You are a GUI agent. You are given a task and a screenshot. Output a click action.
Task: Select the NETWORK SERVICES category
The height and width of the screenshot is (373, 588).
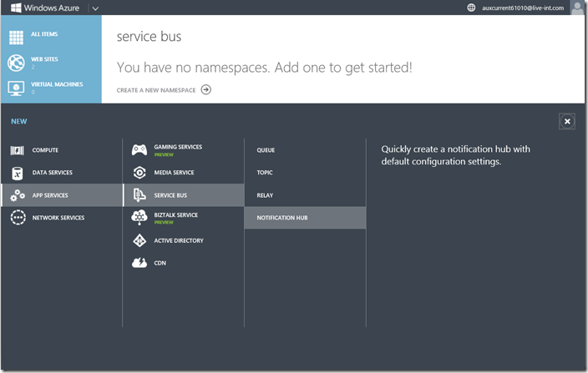coord(58,218)
